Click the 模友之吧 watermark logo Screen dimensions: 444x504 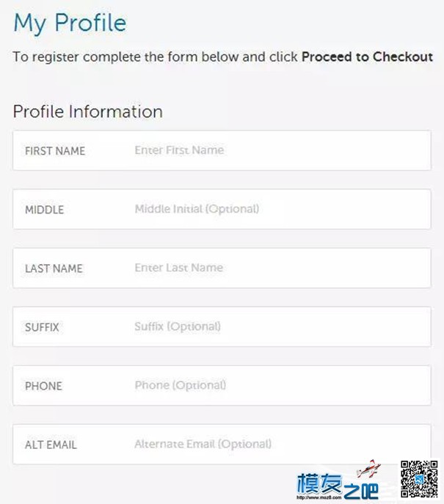coord(338,486)
